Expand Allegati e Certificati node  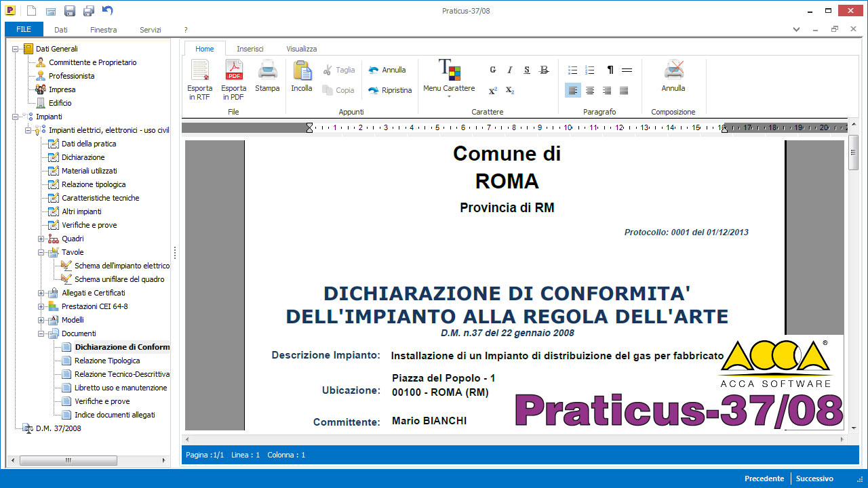pyautogui.click(x=41, y=293)
